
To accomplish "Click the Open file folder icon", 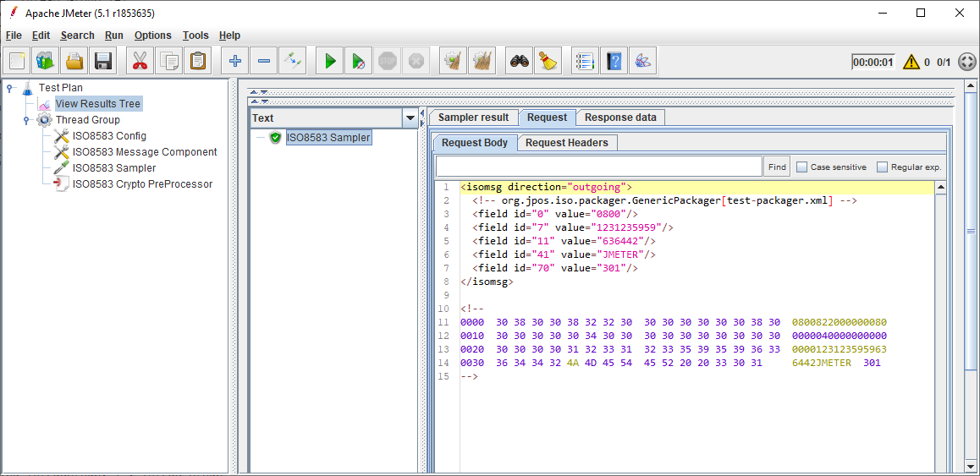I will pos(74,61).
